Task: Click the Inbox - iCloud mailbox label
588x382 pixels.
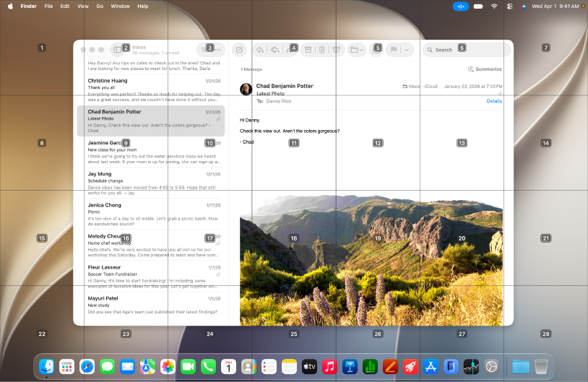Action: pos(420,86)
